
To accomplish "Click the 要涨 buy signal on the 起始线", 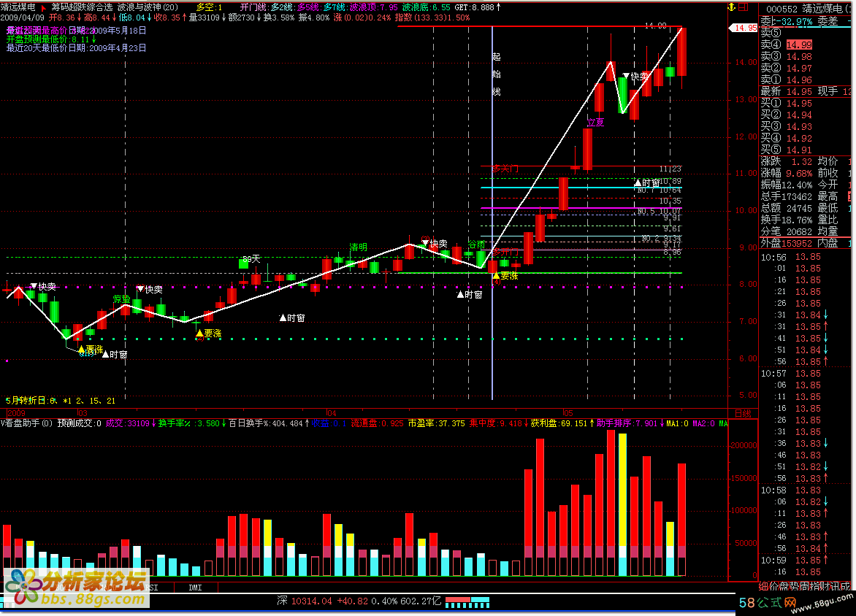I will click(x=505, y=276).
